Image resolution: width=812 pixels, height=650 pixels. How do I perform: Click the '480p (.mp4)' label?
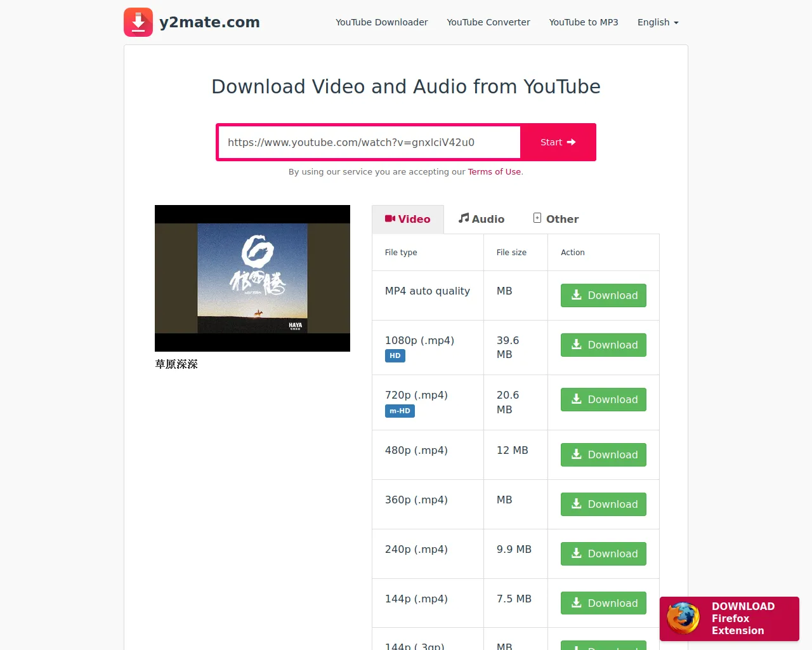click(x=416, y=450)
